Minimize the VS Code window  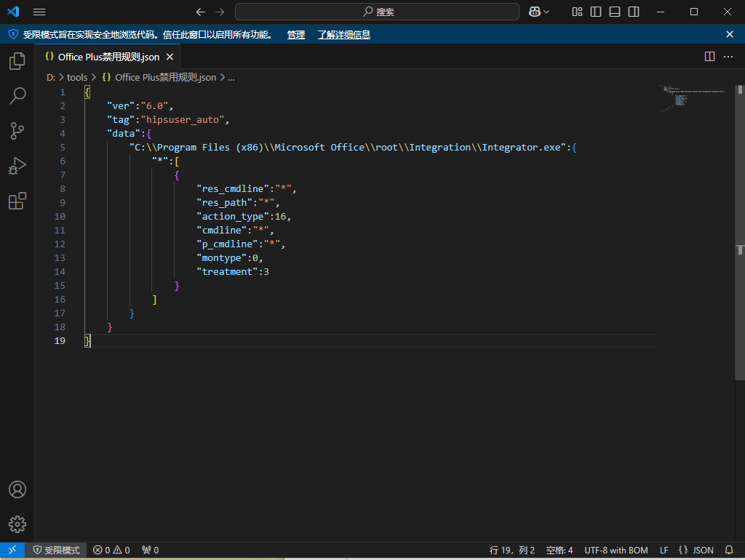tap(661, 12)
